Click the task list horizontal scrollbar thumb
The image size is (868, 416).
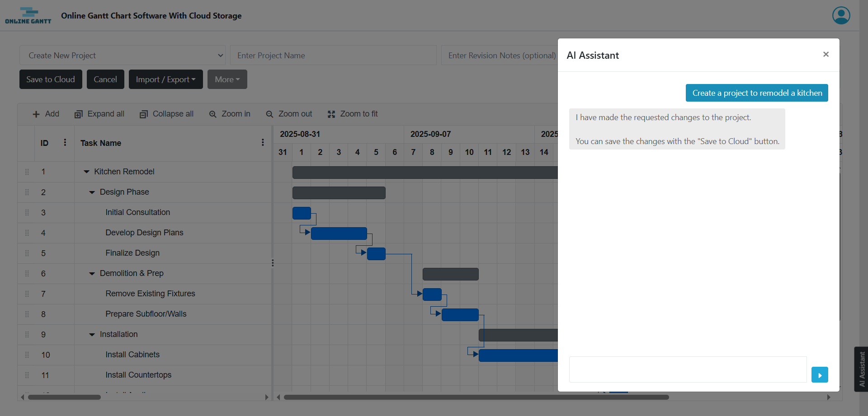(x=64, y=397)
